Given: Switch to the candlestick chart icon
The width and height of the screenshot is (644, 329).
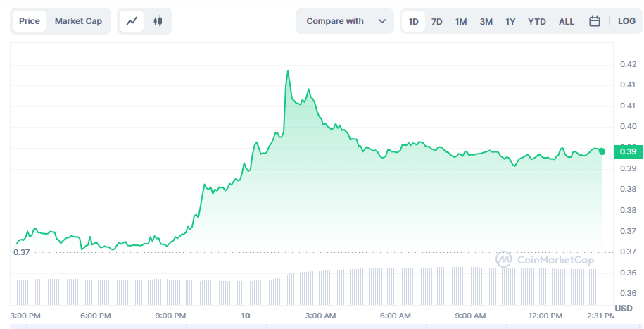Looking at the screenshot, I should (x=158, y=21).
